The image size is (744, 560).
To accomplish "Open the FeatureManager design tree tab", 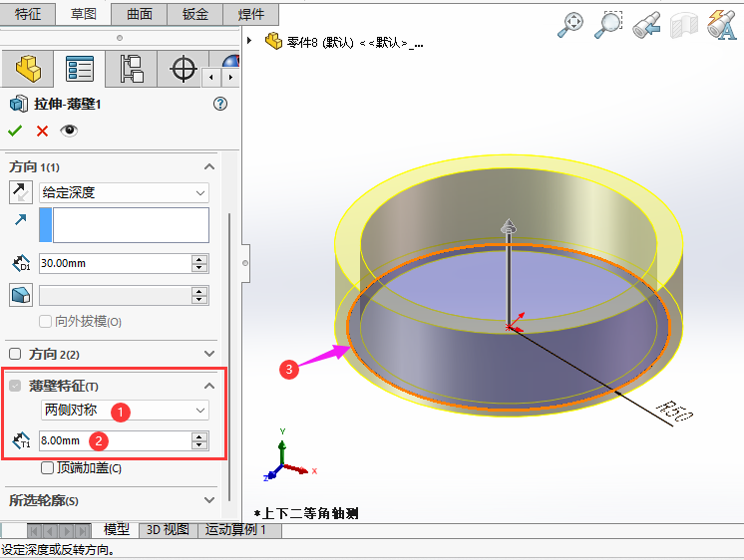I will tap(28, 69).
